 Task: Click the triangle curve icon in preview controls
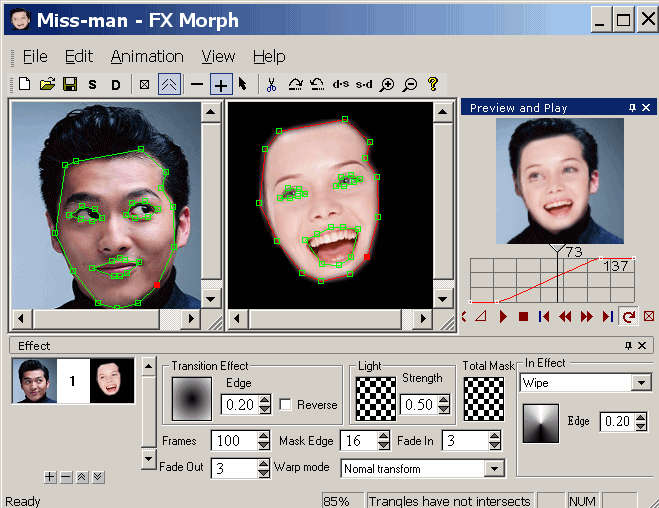click(481, 316)
